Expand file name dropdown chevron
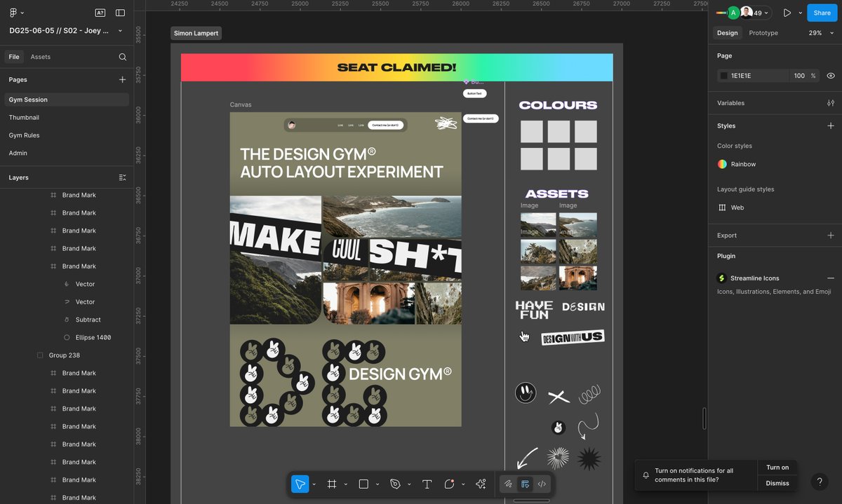 click(120, 31)
